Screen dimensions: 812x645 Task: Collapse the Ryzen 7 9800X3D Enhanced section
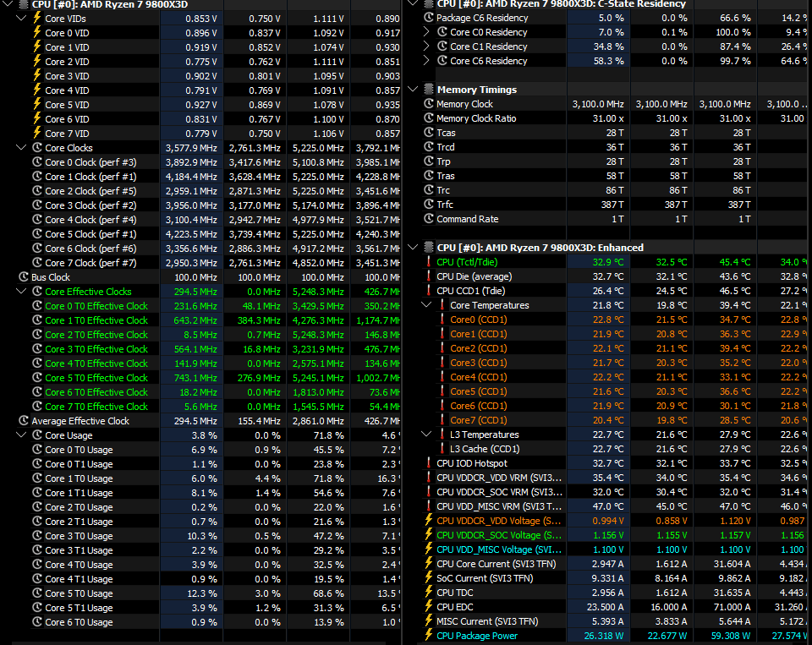(x=413, y=248)
